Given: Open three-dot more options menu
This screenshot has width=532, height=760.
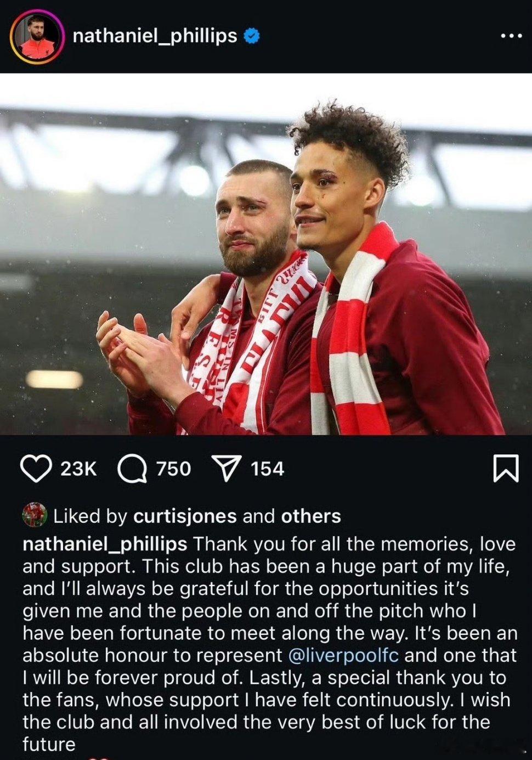Looking at the screenshot, I should click(x=512, y=36).
